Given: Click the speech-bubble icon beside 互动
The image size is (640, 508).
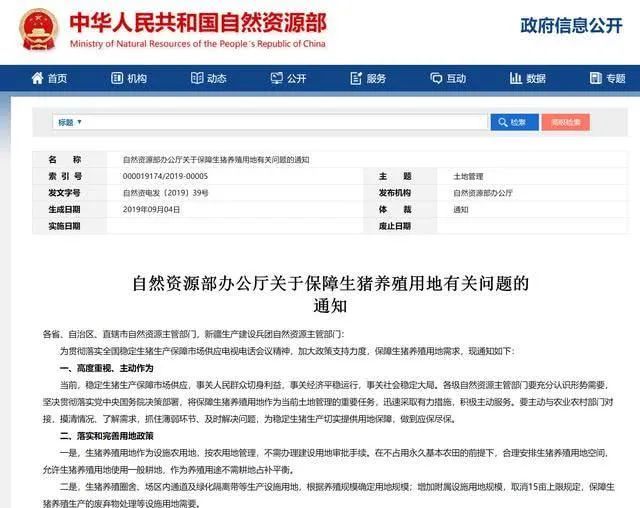Looking at the screenshot, I should tap(436, 78).
